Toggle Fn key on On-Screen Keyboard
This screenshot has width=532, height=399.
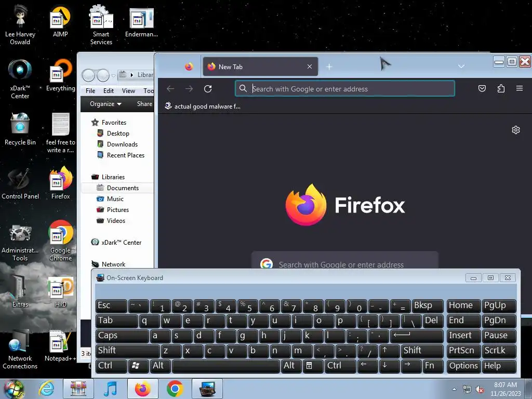click(433, 366)
